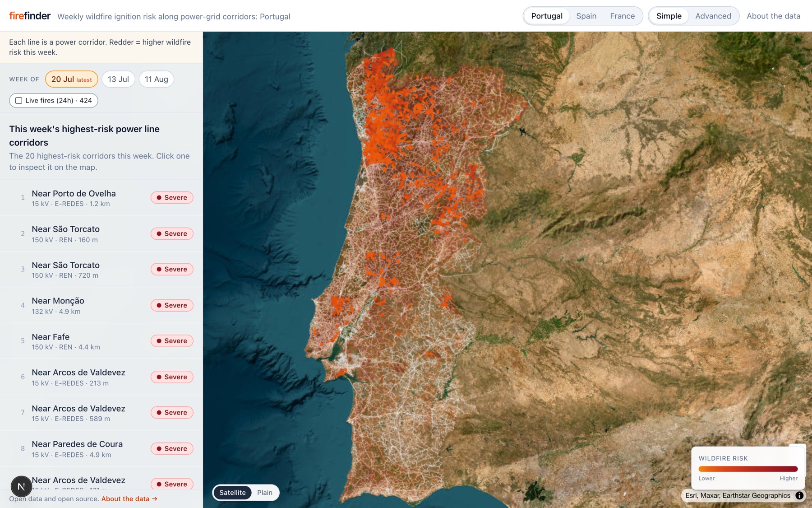The image size is (812, 508).
Task: Click Severe badge for Porto de Ovelha
Action: pyautogui.click(x=172, y=197)
